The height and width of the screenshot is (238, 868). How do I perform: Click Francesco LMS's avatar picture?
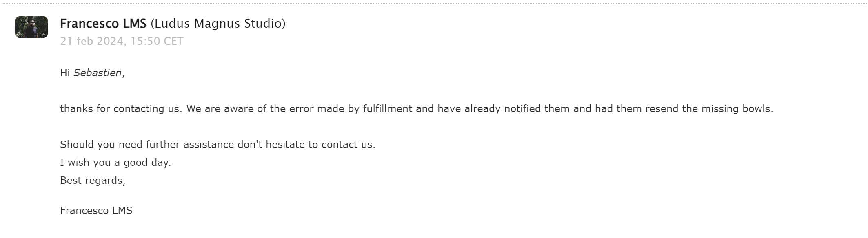click(x=31, y=27)
